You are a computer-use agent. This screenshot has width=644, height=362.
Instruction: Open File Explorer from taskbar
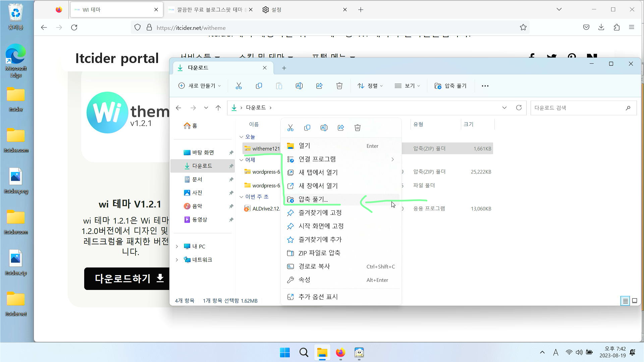(322, 353)
